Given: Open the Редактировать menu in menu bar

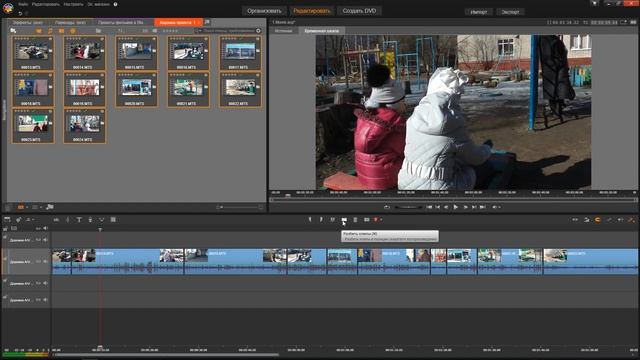Looking at the screenshot, I should click(x=46, y=4).
